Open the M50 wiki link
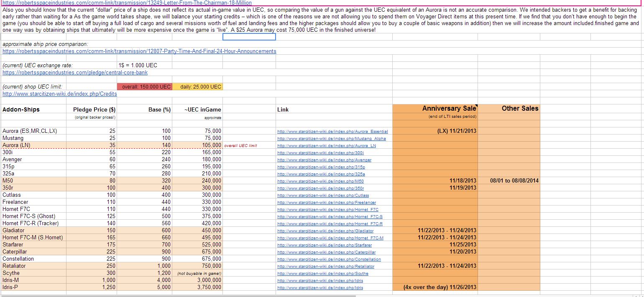The width and height of the screenshot is (644, 297). pos(320,181)
